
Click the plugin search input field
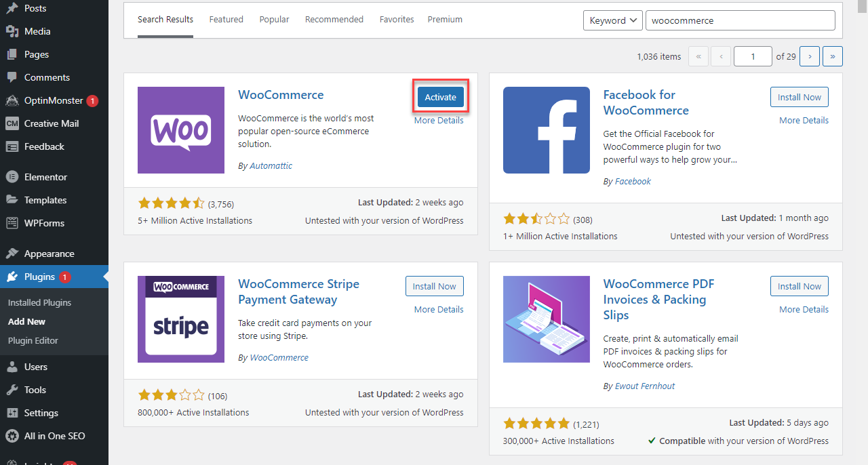click(740, 20)
